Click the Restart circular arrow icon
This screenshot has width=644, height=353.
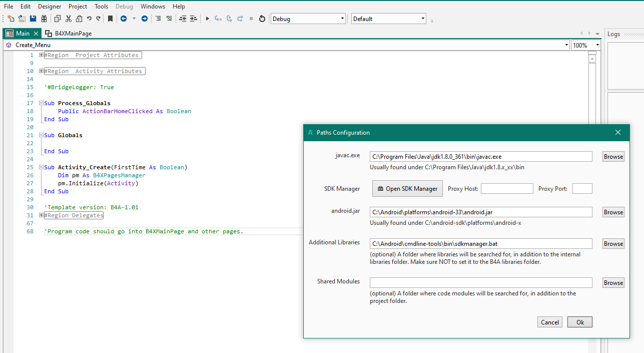262,19
